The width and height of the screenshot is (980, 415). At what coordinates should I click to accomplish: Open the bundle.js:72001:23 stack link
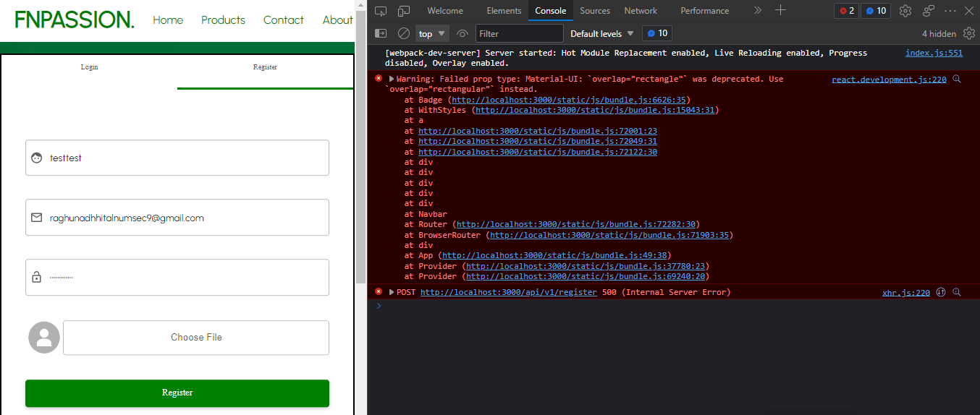coord(538,131)
